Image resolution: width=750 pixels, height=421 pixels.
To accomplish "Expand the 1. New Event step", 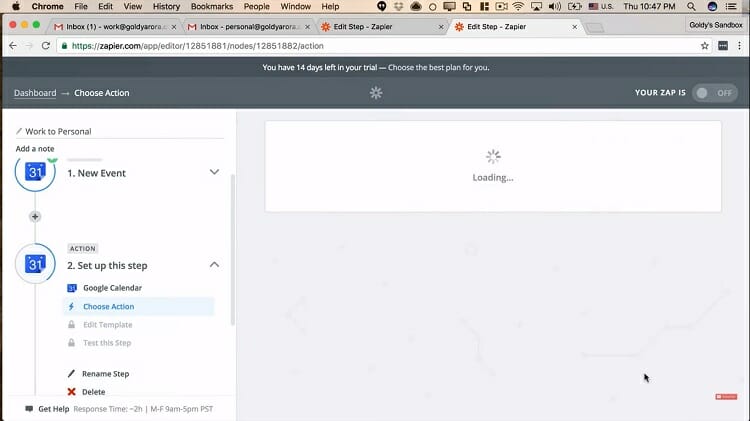I will (x=214, y=172).
